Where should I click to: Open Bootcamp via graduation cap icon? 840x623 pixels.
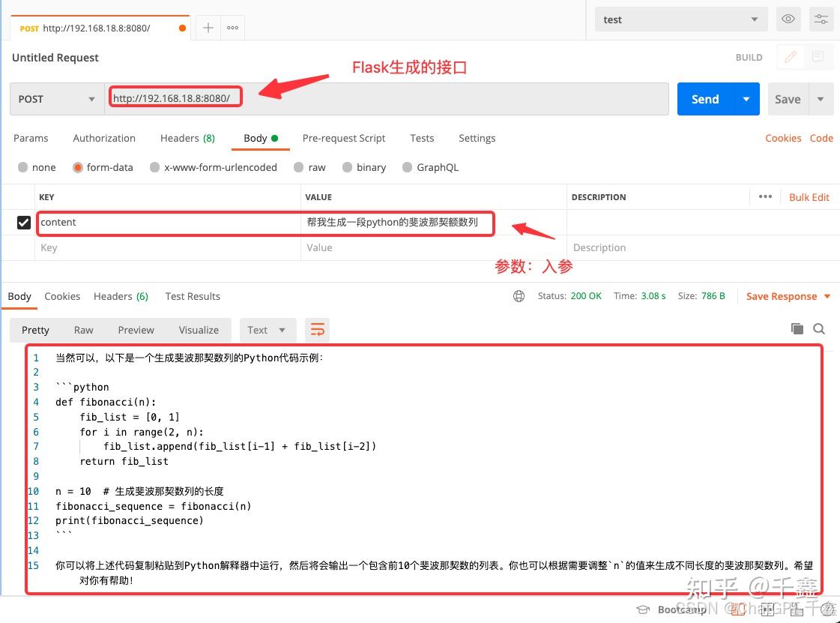tap(642, 610)
